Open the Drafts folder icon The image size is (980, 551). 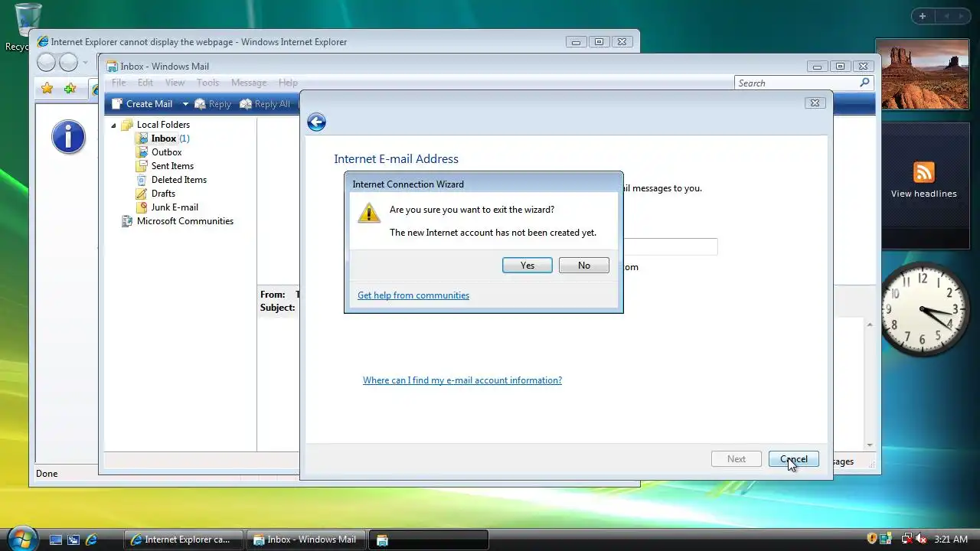[142, 194]
